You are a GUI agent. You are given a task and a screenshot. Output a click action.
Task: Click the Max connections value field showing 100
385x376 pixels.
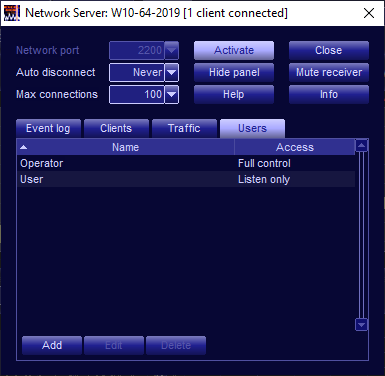(137, 94)
